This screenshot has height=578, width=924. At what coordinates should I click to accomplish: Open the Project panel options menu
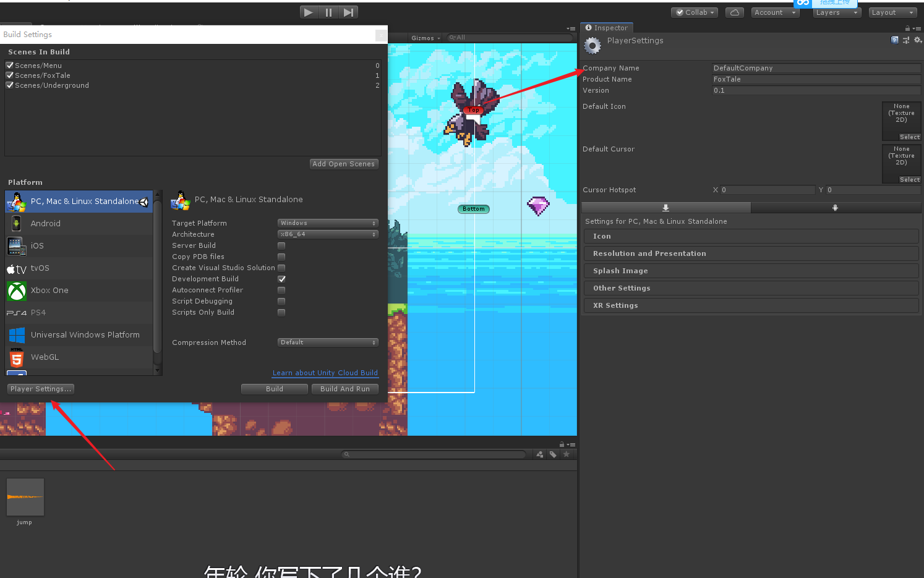click(x=571, y=444)
